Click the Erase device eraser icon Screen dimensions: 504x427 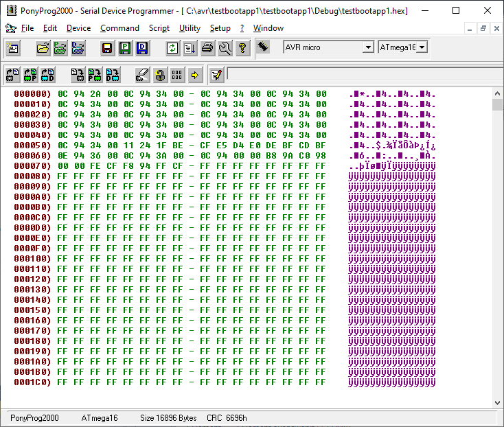[x=142, y=76]
